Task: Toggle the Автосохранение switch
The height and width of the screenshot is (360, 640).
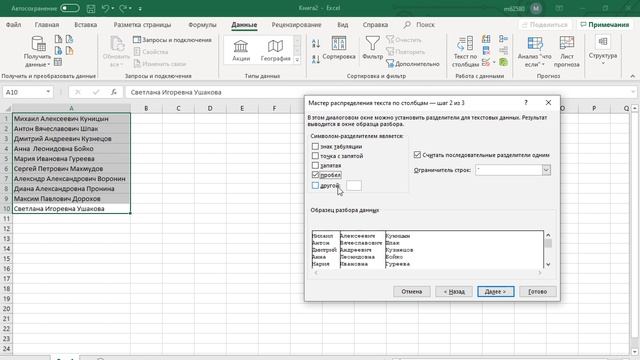Action: click(x=69, y=8)
